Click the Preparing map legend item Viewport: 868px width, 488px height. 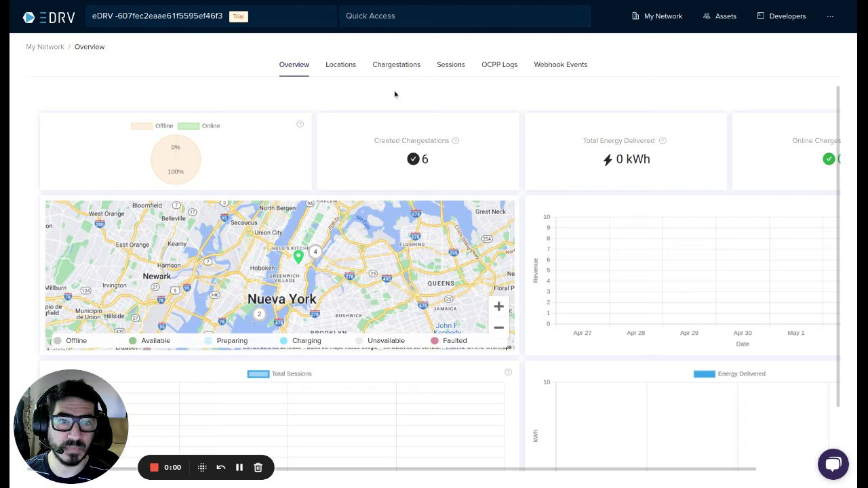226,340
